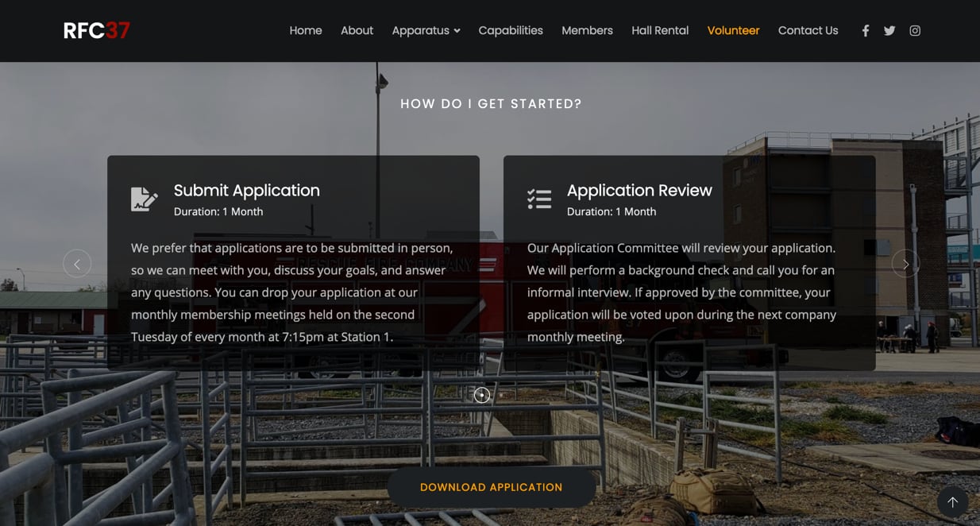Screen dimensions: 980x526
Task: Click the chevron beside Apparatus
Action: pyautogui.click(x=457, y=31)
